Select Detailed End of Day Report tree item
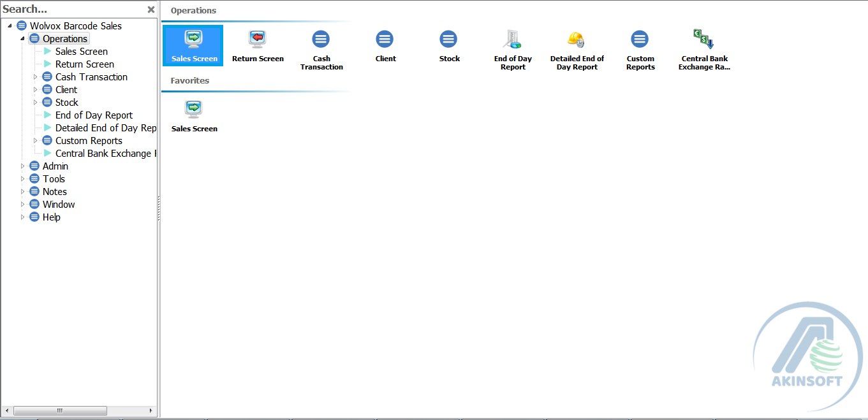868x420 pixels. (106, 128)
